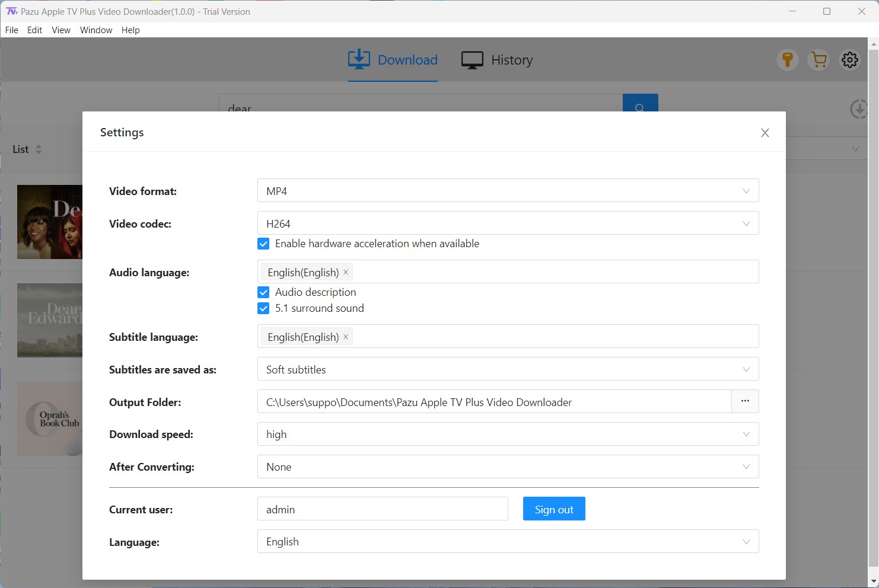Expand the Video format MP4 dropdown
The width and height of the screenshot is (879, 588).
[x=508, y=191]
